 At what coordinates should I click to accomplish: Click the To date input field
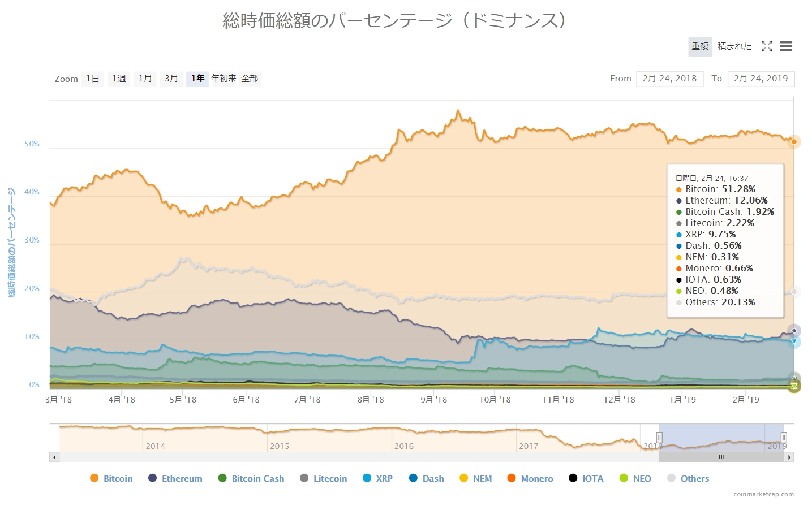pyautogui.click(x=761, y=79)
